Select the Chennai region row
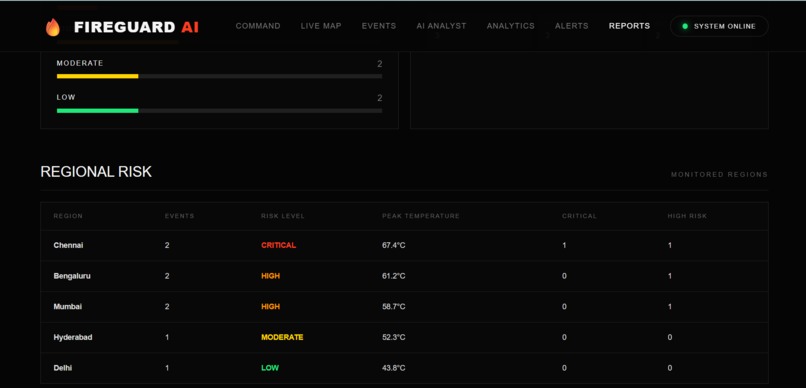Viewport: 806px width, 388px height. (x=404, y=246)
